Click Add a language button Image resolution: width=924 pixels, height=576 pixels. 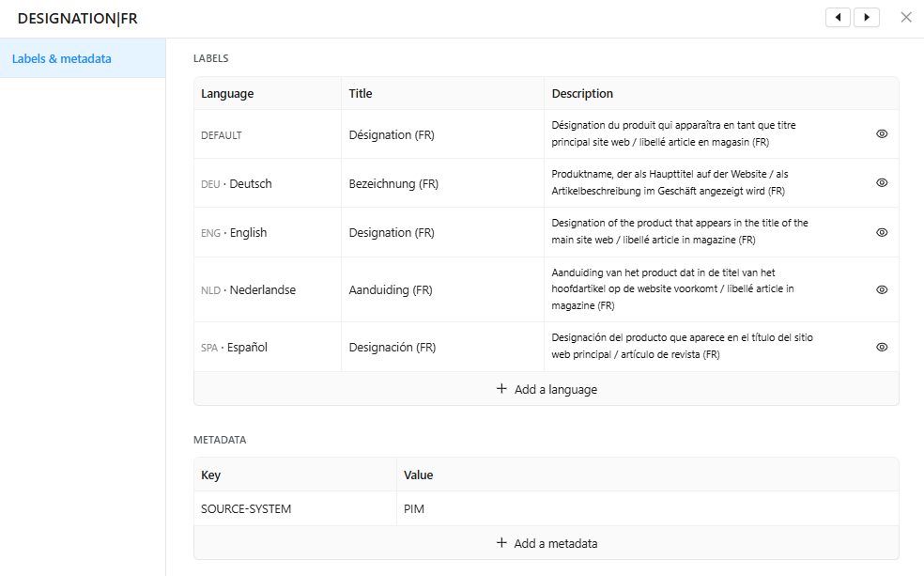547,389
